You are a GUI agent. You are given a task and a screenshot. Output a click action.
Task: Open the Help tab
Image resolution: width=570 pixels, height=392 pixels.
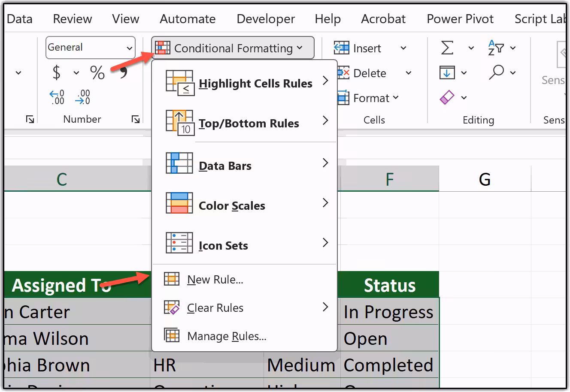[x=328, y=19]
